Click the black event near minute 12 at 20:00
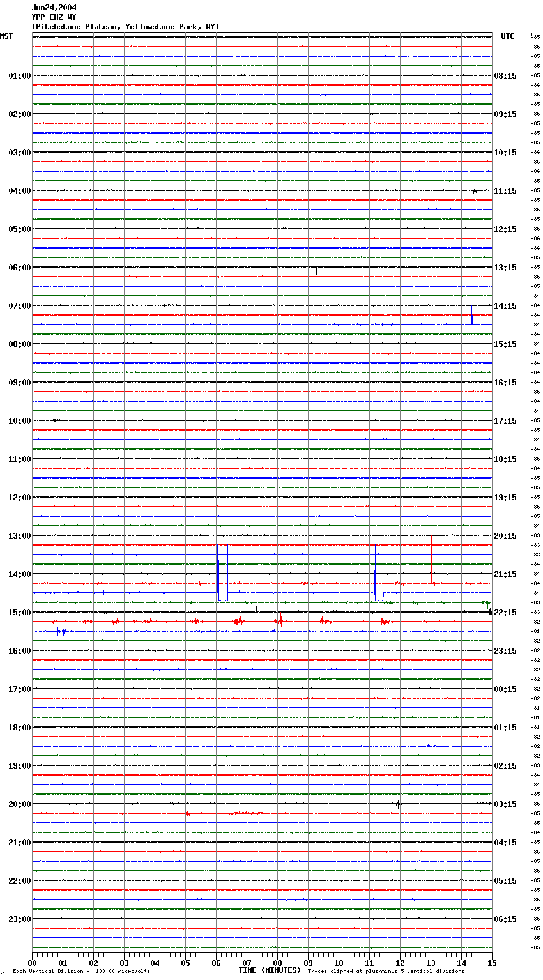 point(399,804)
